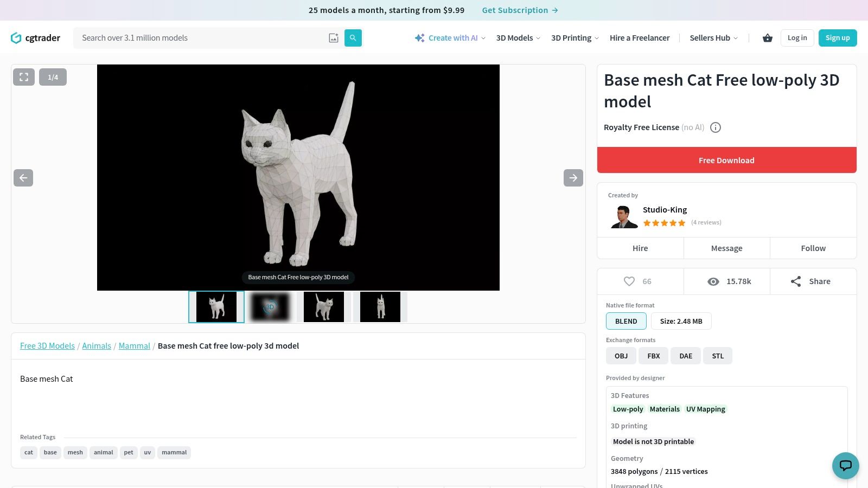
Task: Show next gallery image
Action: (x=573, y=178)
